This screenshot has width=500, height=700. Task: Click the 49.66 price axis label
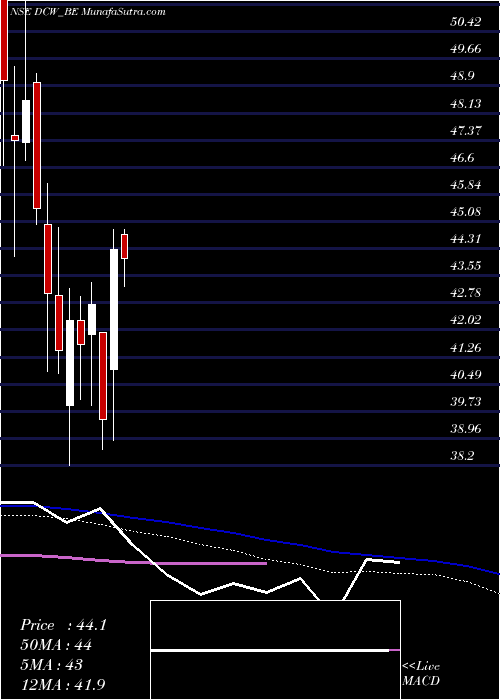[x=466, y=49]
